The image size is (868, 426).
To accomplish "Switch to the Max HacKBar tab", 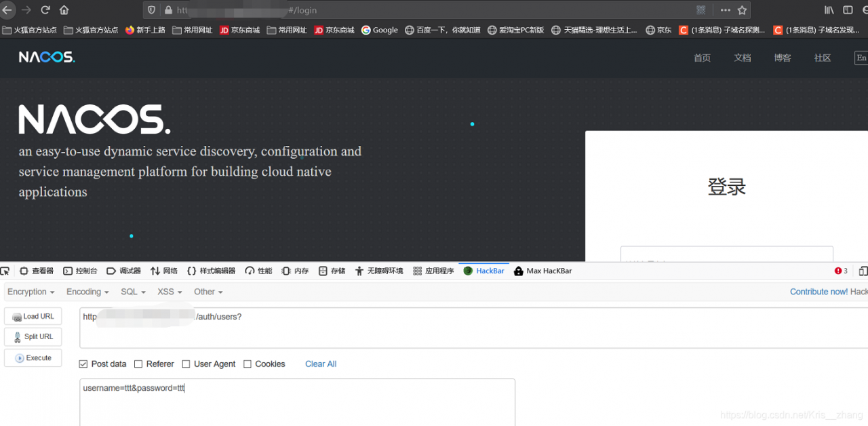I will (542, 271).
